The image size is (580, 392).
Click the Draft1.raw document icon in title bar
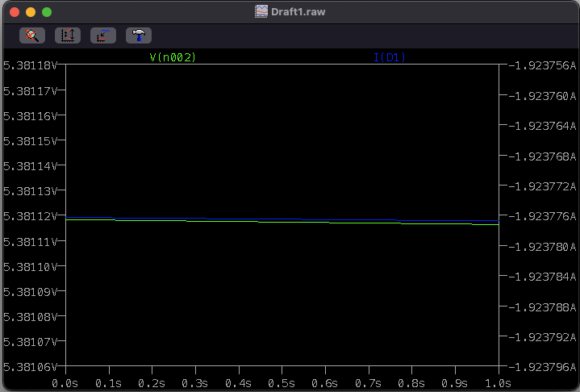click(x=261, y=11)
